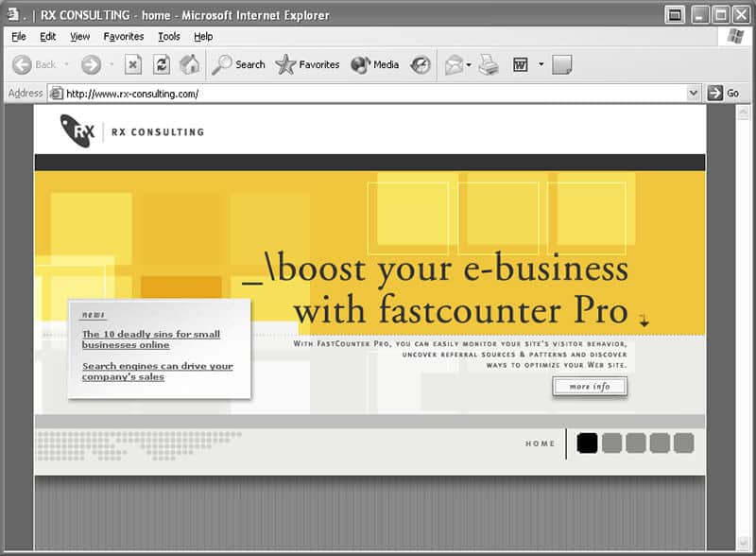Open the Favorites star pane
Viewport: 756px width, 556px height.
[x=307, y=64]
